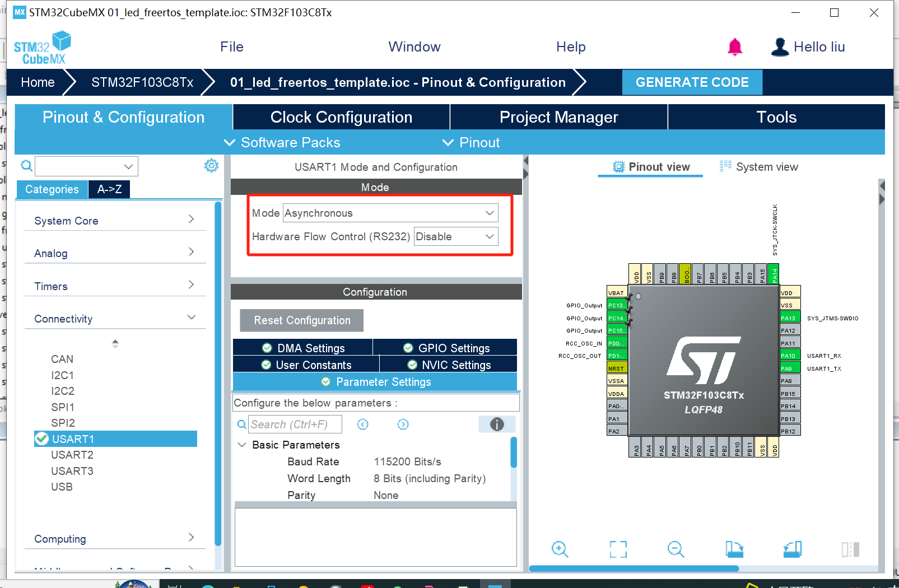Collapse the Connectivity category
The height and width of the screenshot is (588, 899).
click(115, 318)
